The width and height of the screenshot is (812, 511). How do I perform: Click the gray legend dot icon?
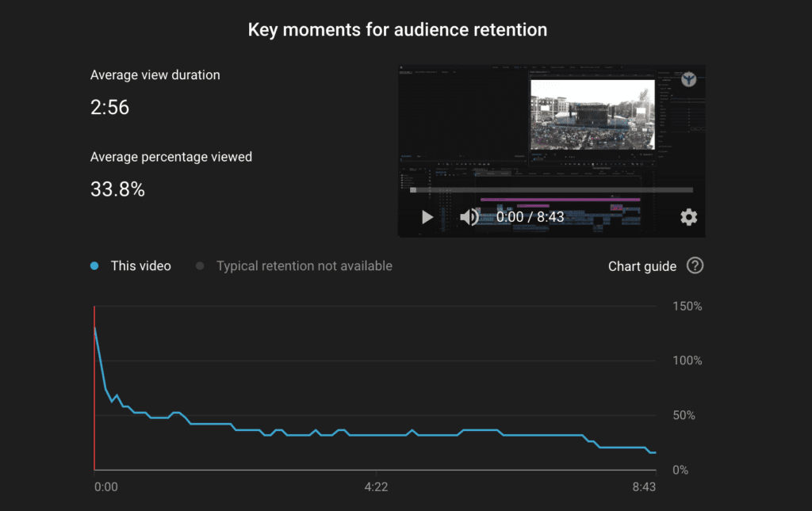point(200,266)
